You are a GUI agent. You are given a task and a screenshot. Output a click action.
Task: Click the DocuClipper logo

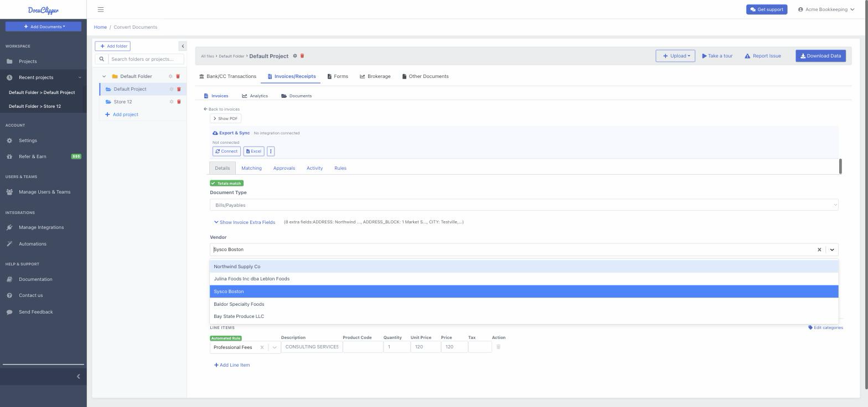[x=43, y=10]
